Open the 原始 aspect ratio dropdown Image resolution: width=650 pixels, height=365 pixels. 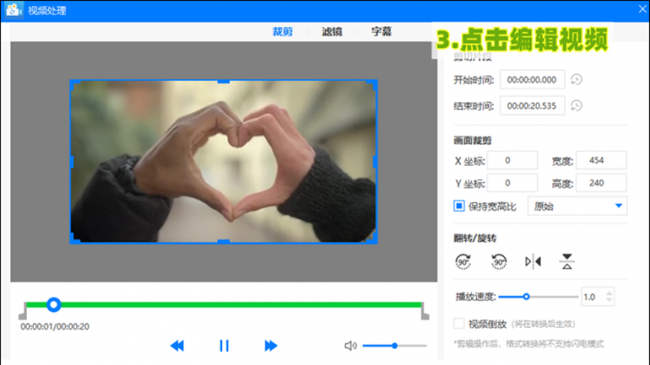coord(577,206)
